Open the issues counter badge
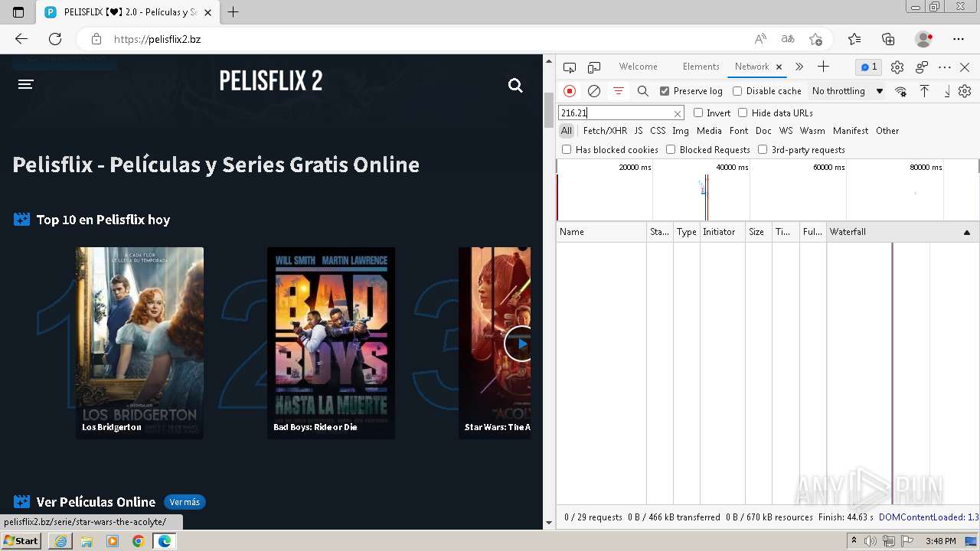This screenshot has height=551, width=980. point(868,67)
